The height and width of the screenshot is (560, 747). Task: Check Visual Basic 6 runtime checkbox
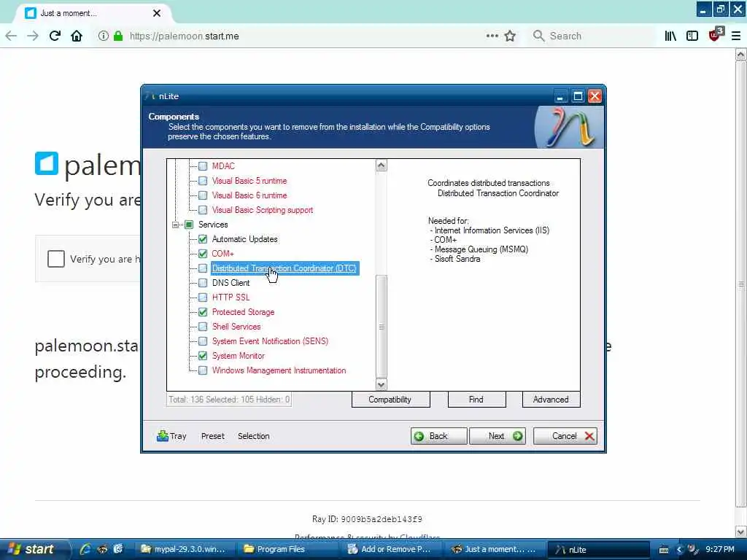[x=203, y=195]
